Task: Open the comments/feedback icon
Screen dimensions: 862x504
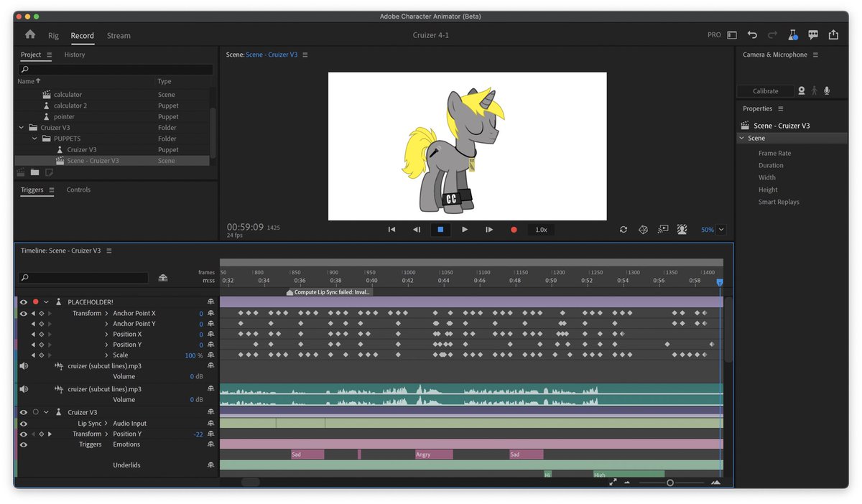Action: coord(812,34)
